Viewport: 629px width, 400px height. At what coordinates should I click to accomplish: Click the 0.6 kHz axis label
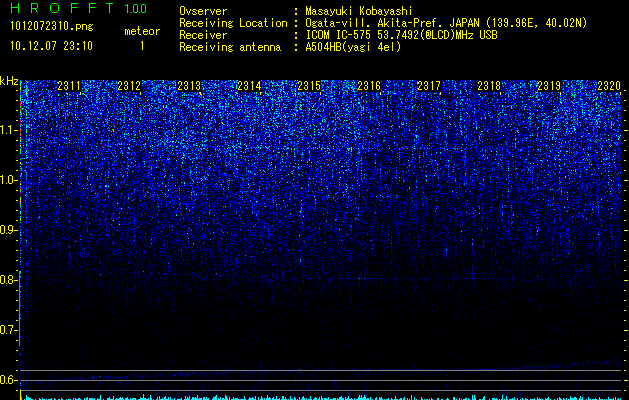point(8,380)
